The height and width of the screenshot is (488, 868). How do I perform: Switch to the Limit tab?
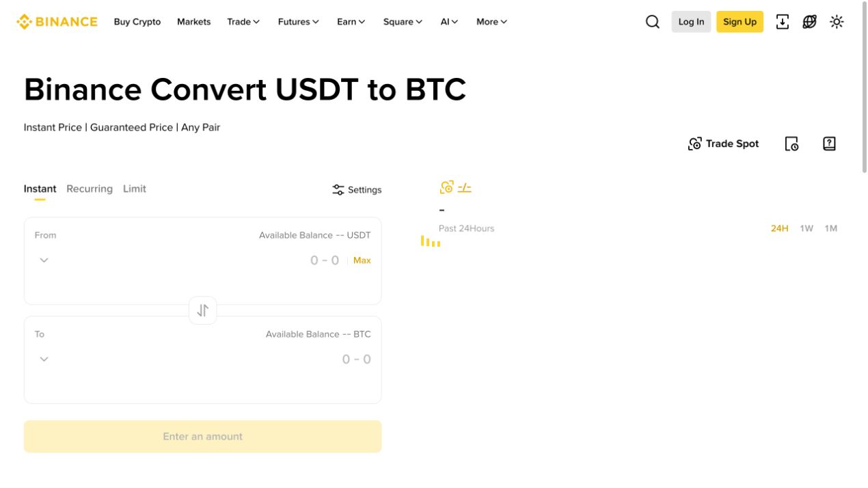[135, 189]
